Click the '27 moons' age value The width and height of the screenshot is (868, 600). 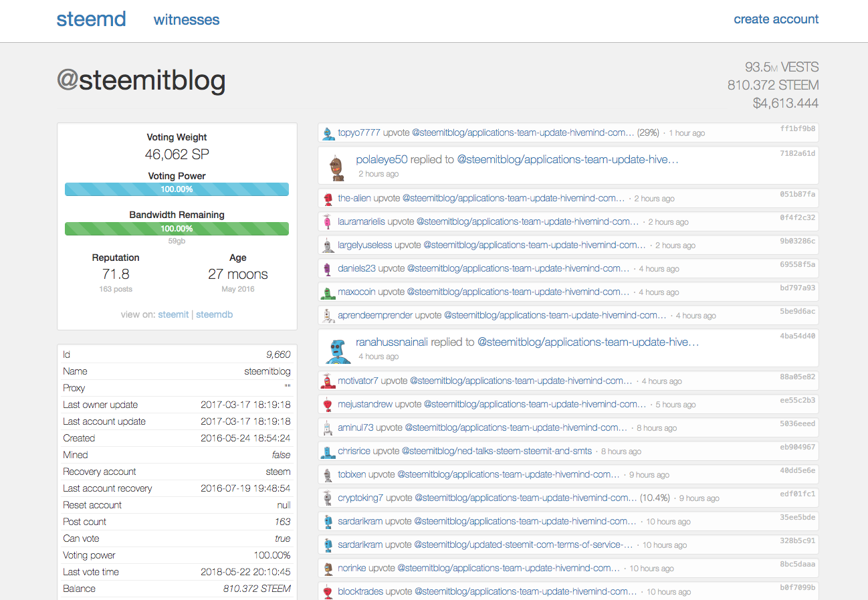tap(238, 274)
